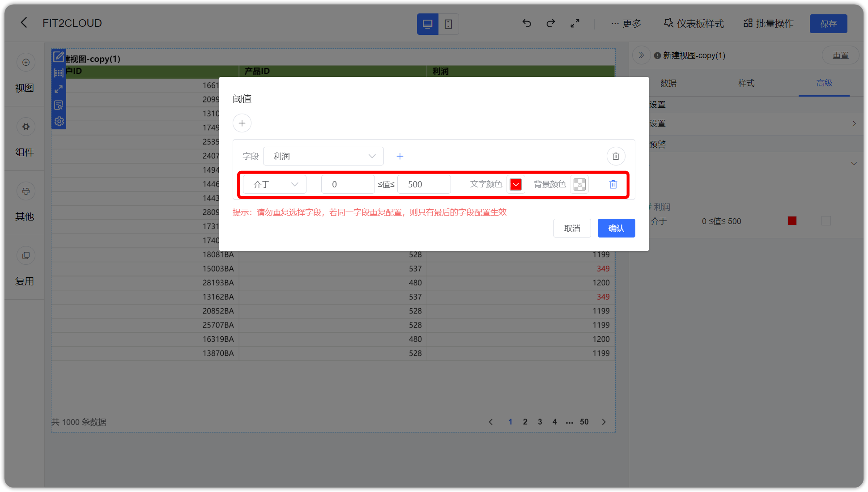The width and height of the screenshot is (868, 492).
Task: Click the undo arrow icon
Action: click(527, 23)
